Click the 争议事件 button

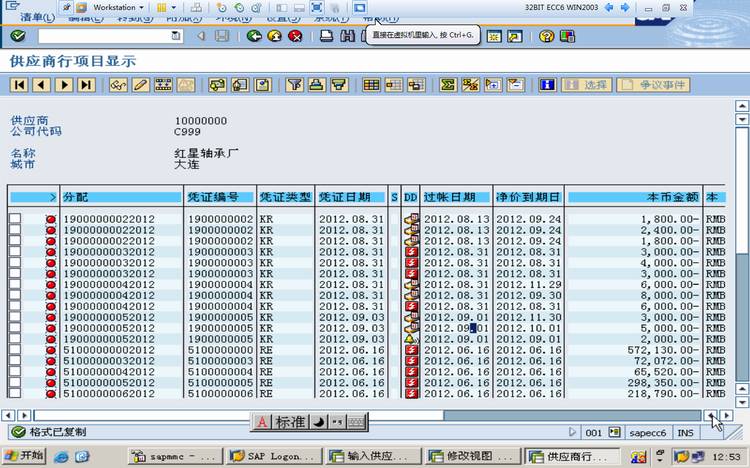point(653,85)
